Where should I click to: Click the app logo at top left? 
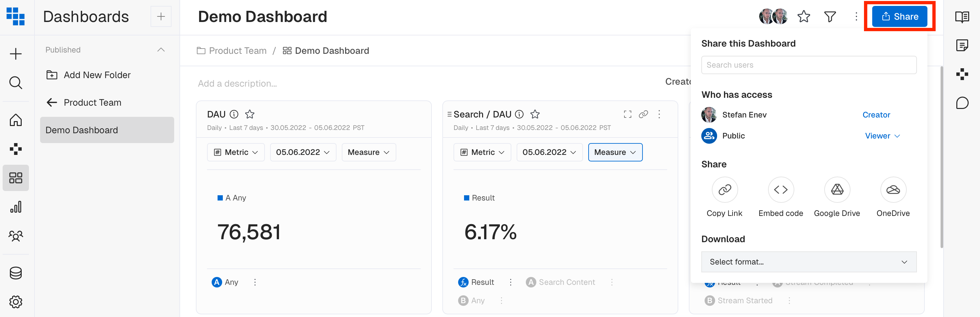(15, 16)
